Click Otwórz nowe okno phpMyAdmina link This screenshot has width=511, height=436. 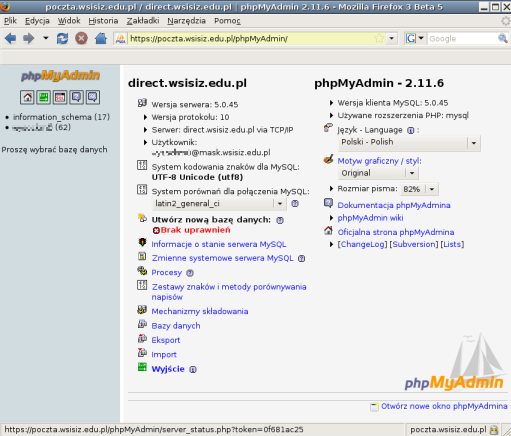tap(444, 406)
